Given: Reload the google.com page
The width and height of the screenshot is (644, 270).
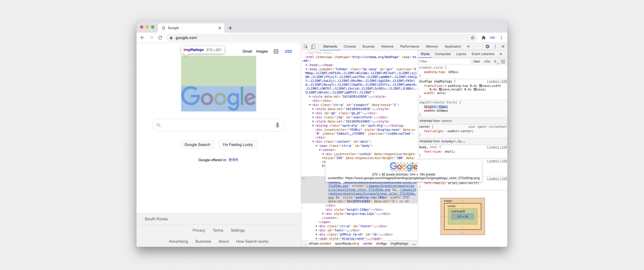Looking at the screenshot, I should pyautogui.click(x=160, y=38).
